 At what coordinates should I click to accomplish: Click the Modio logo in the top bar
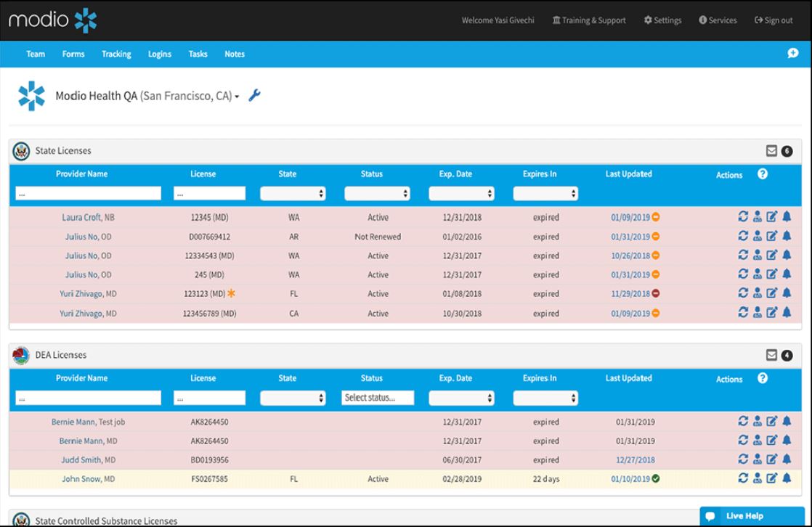pyautogui.click(x=53, y=20)
